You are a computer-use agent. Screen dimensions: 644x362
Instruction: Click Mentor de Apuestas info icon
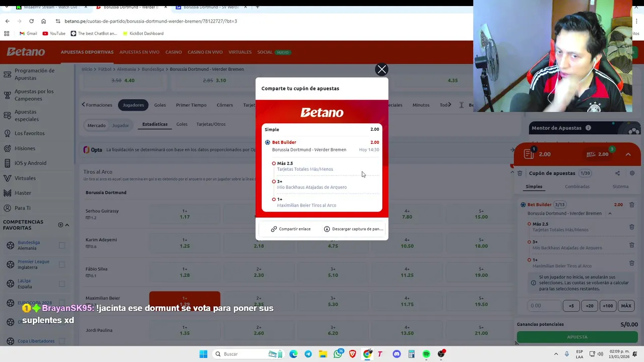click(588, 128)
